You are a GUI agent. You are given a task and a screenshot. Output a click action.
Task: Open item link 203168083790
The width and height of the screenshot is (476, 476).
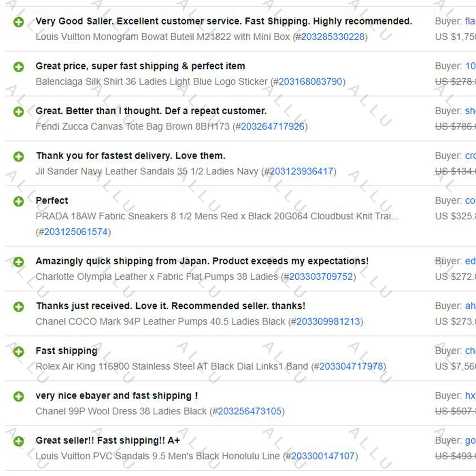(310, 82)
